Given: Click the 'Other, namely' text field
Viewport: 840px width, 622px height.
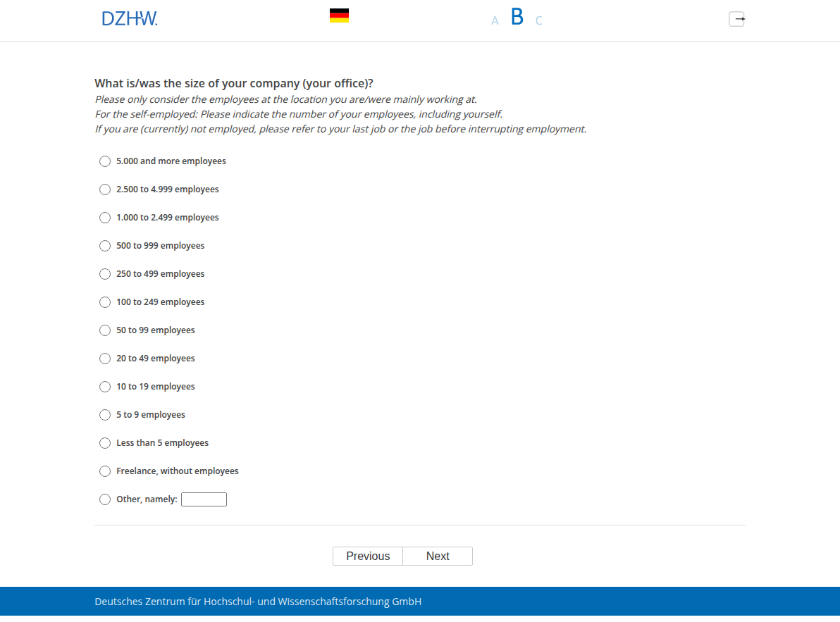Looking at the screenshot, I should click(x=204, y=499).
